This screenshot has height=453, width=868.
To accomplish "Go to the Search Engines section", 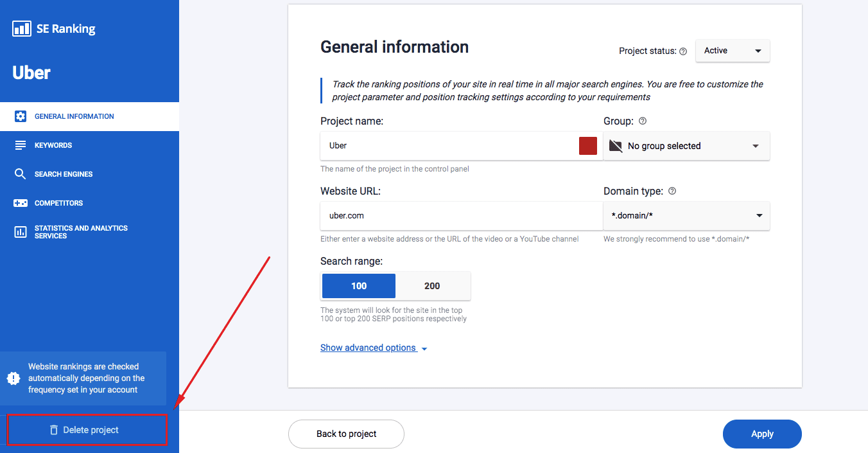I will click(x=90, y=174).
